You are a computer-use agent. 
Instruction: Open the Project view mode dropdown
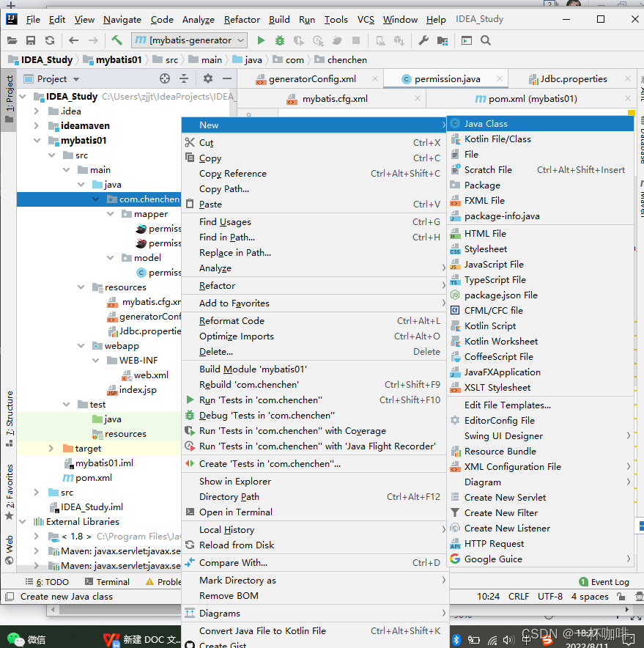point(76,79)
